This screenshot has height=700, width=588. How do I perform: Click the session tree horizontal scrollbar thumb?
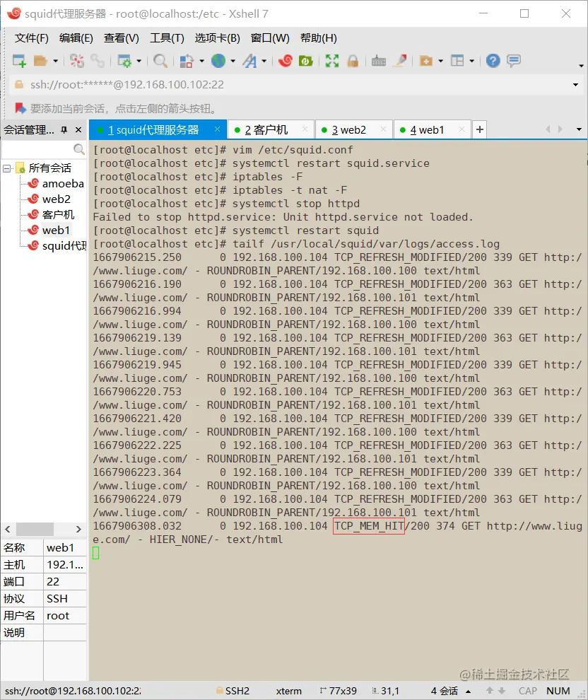(x=35, y=529)
